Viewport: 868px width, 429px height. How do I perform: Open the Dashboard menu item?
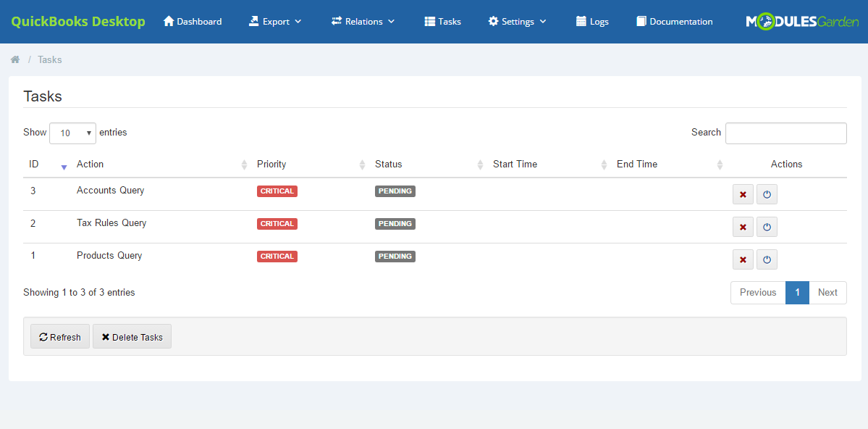click(x=193, y=22)
